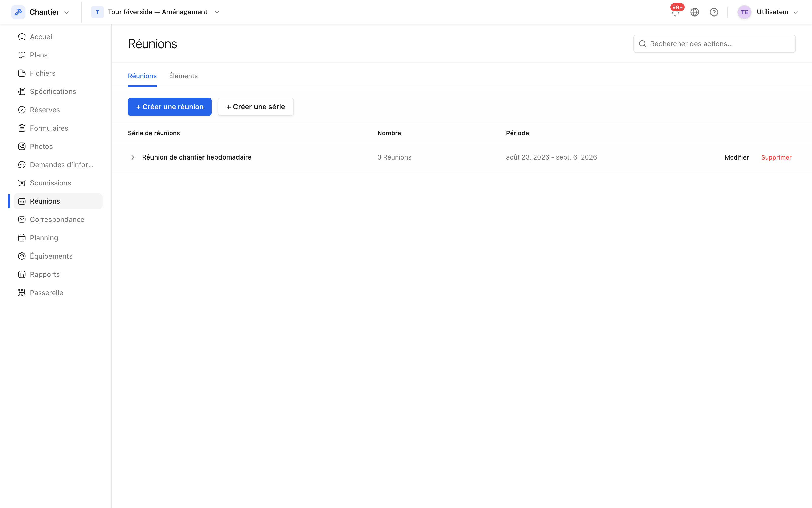This screenshot has height=508, width=812.
Task: Click the Fichiers file icon
Action: [22, 73]
